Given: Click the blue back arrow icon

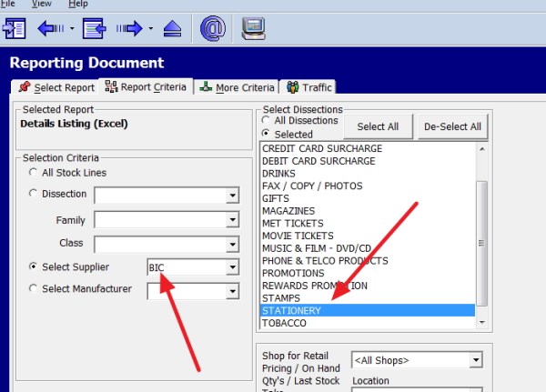Looking at the screenshot, I should (x=50, y=28).
